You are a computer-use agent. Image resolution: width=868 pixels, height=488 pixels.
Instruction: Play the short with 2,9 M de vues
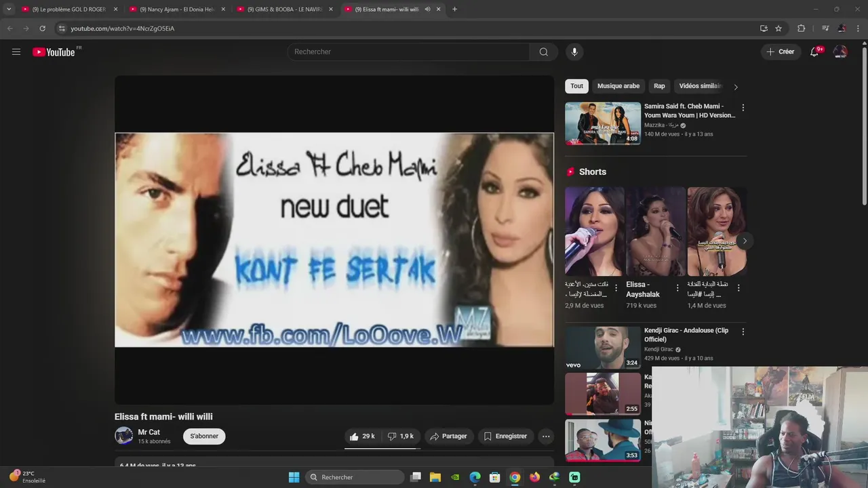coord(595,232)
